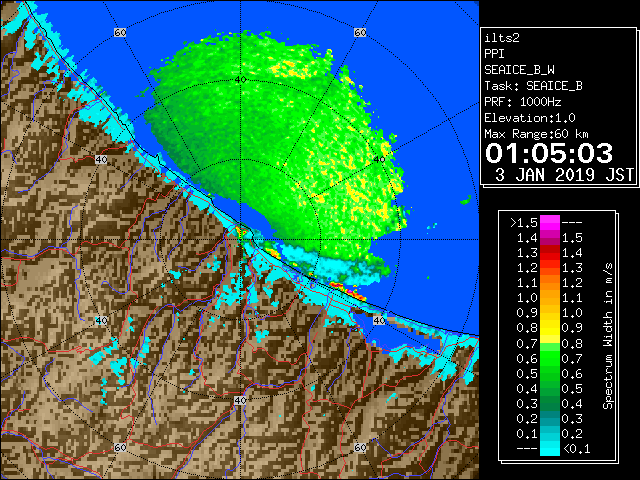Click the ">1.5" legend label
640x480 pixels.
click(x=524, y=223)
